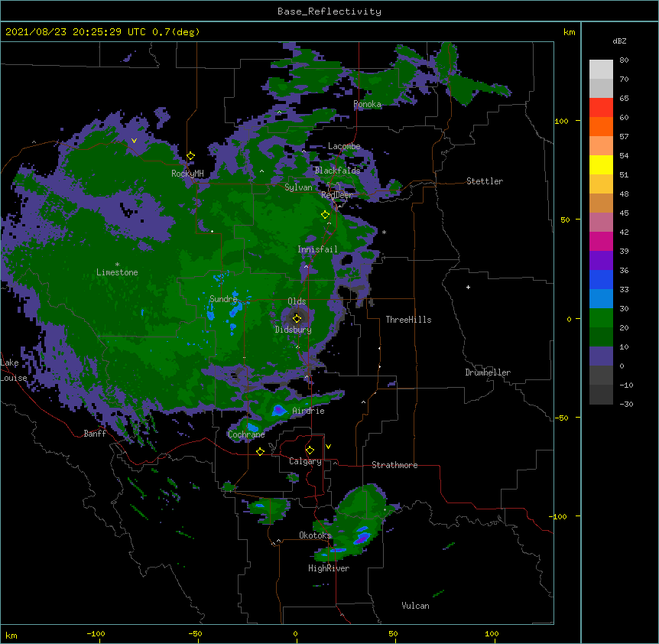Click the yellow V marker northwest of RockyMH

134,141
